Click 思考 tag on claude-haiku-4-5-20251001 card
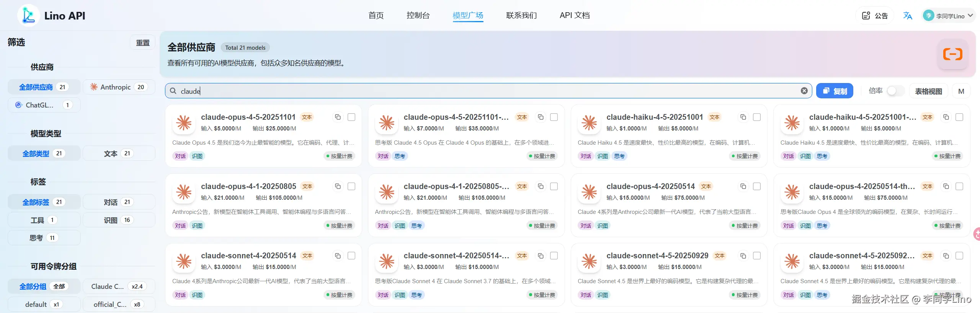Screen dimensions: 980x313 (619, 156)
